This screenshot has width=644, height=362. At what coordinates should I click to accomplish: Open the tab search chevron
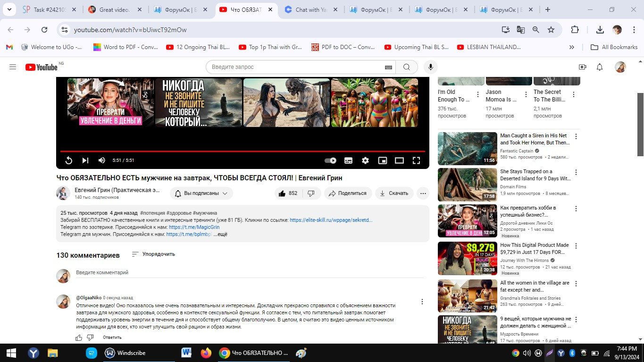[x=10, y=9]
